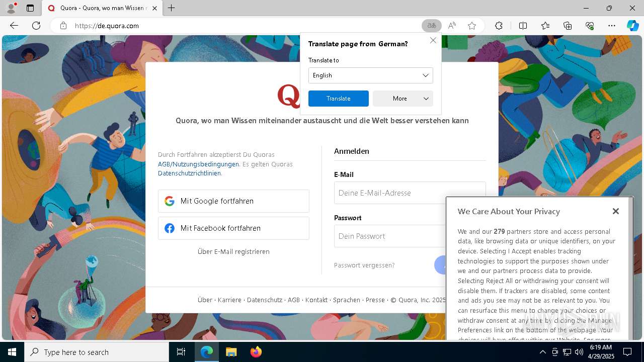Screen dimensions: 644x362
Task: Open the Extensions puzzle icon
Action: (x=499, y=26)
